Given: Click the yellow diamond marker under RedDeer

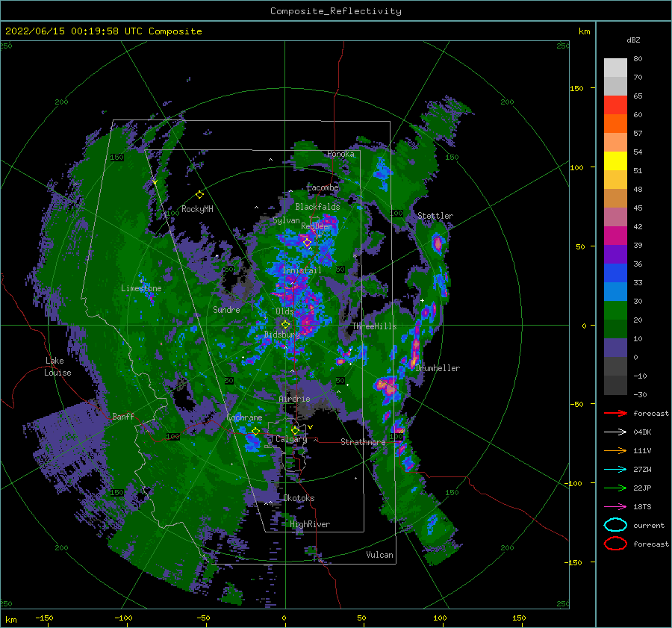Looking at the screenshot, I should pyautogui.click(x=307, y=243).
